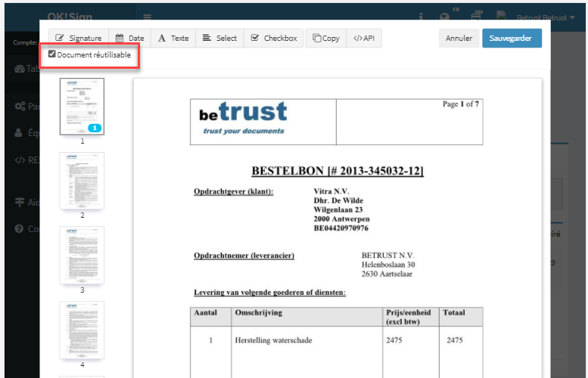Open the settings gears icon in sidebar

(20, 107)
